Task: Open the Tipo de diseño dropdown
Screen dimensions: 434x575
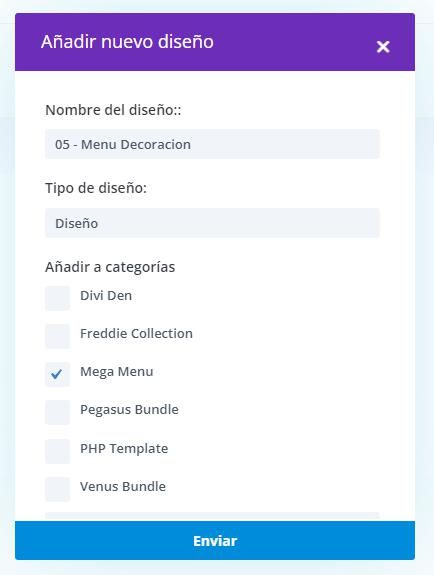Action: (x=212, y=223)
